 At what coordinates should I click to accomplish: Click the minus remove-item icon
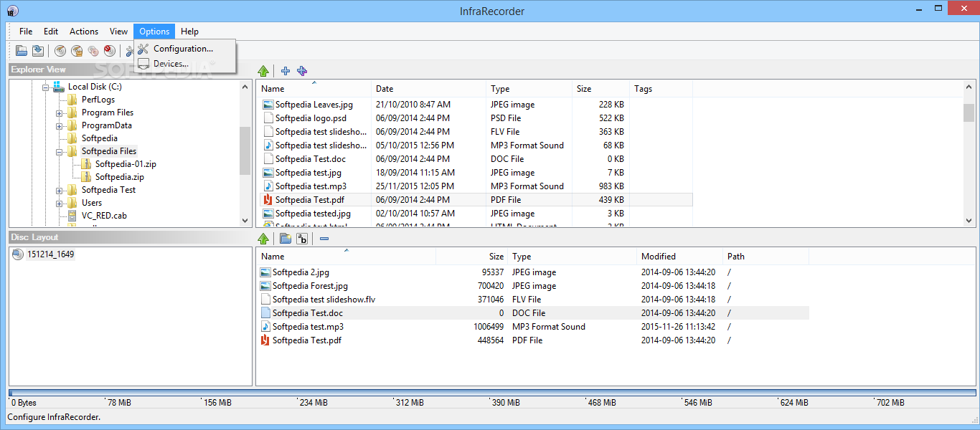tap(324, 238)
